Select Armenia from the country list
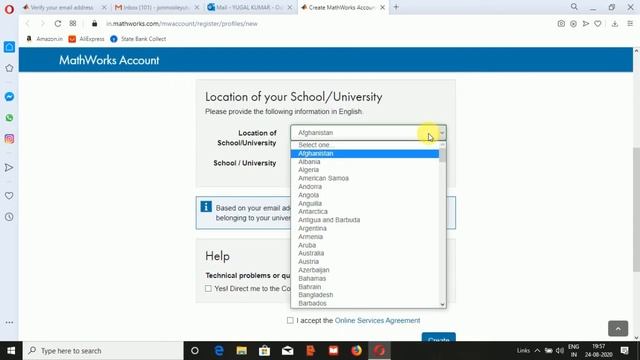Screen dimensions: 640x360 (x=364, y=237)
